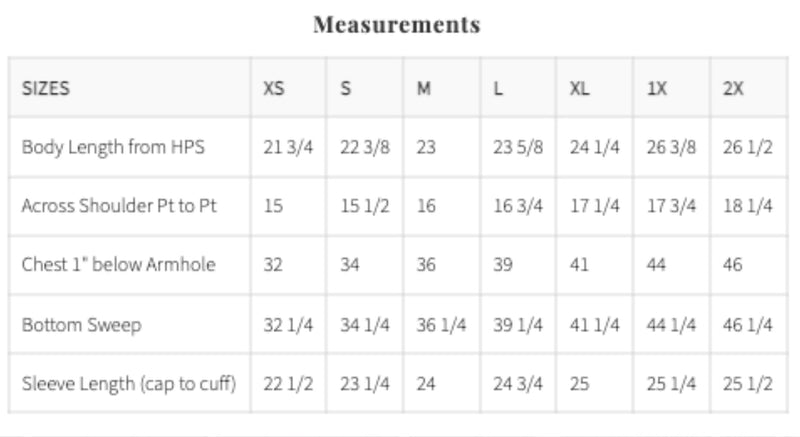Select the S column header

(346, 88)
